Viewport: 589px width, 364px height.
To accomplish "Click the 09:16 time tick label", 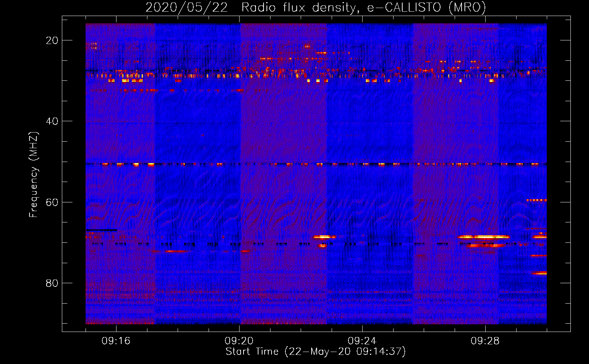I will tap(116, 341).
